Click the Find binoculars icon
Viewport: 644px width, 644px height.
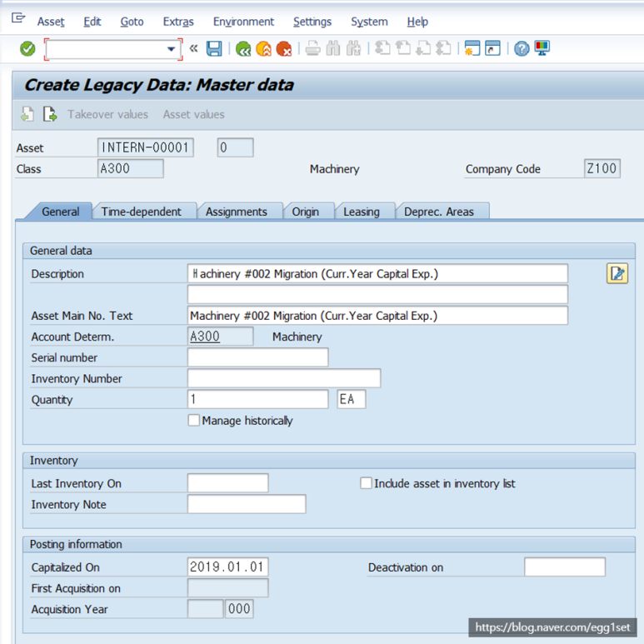(x=333, y=48)
